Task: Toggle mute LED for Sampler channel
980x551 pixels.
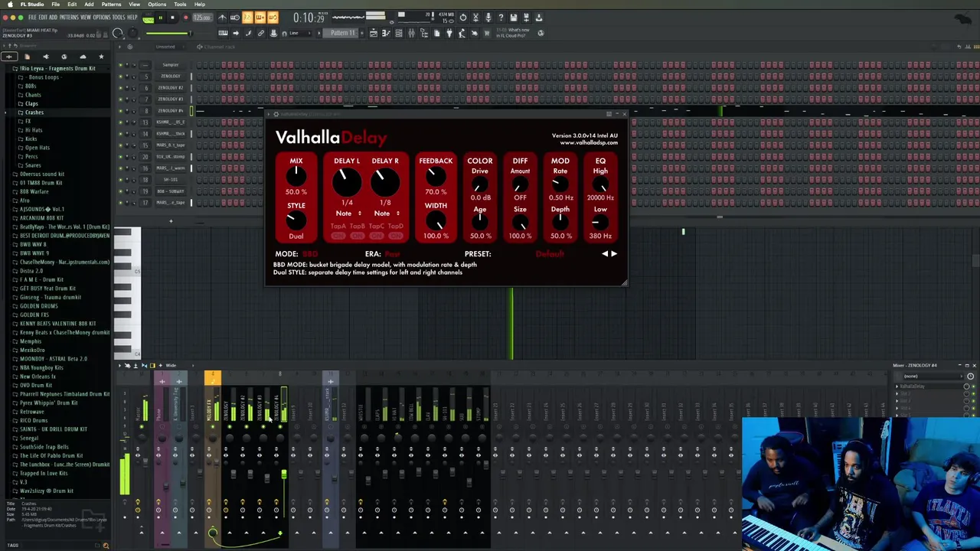Action: point(120,65)
